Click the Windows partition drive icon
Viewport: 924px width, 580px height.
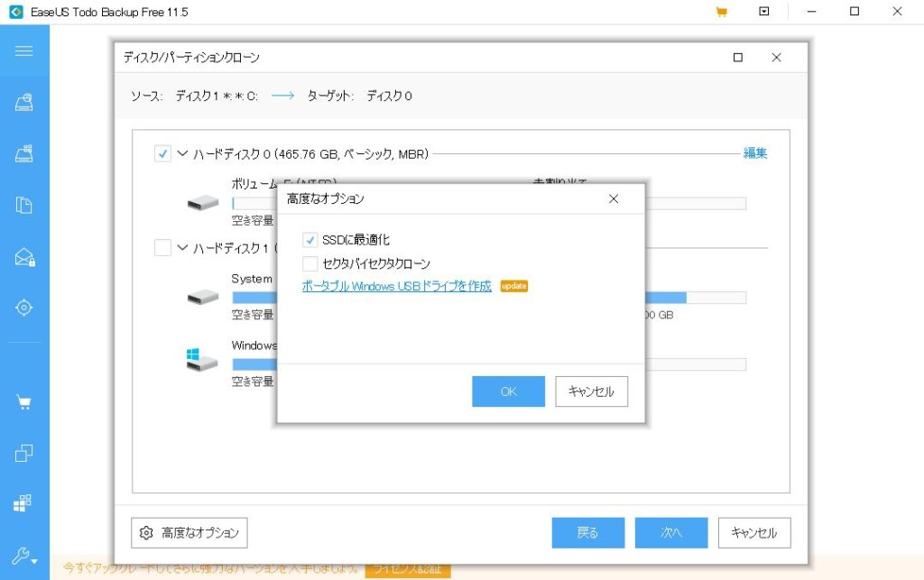tap(201, 359)
